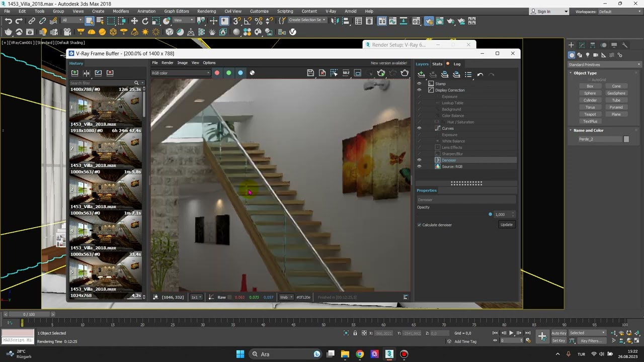Open the V-Ray menu in the main menu bar
Screen dimensions: 644x362
click(331, 11)
